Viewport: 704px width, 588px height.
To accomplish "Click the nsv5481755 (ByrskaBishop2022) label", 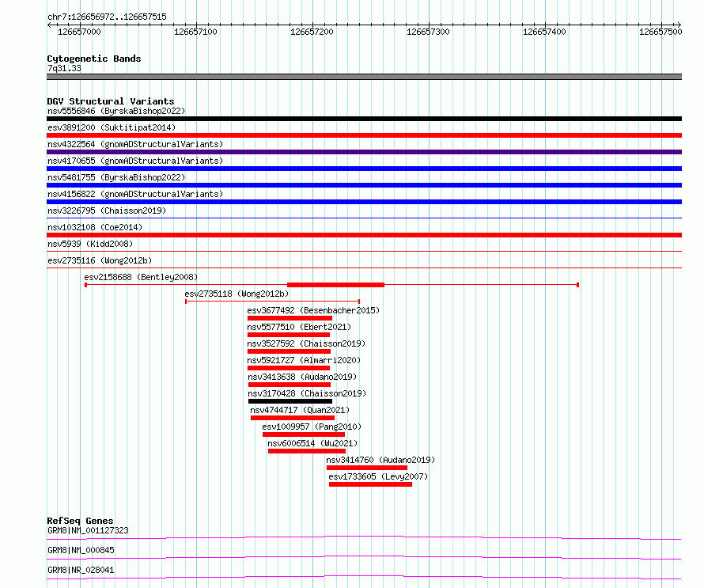I will pos(116,177).
